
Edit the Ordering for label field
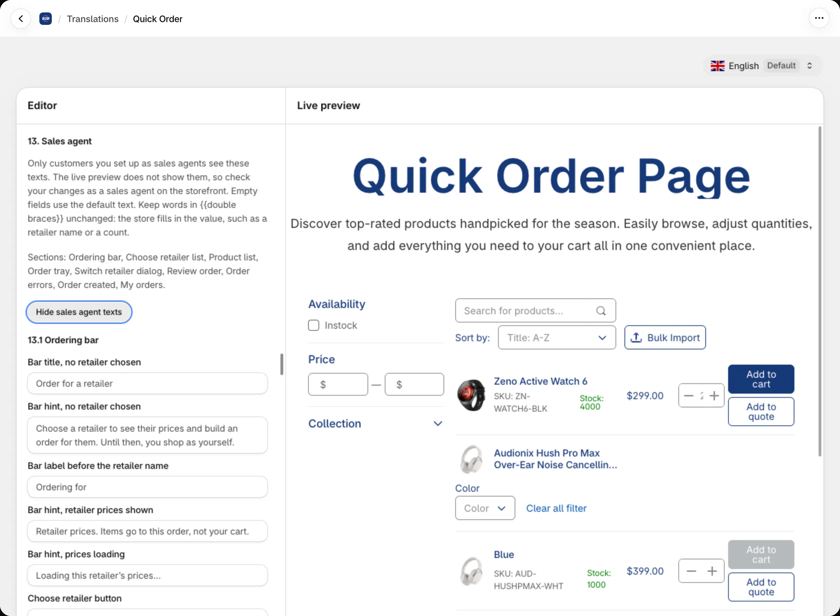tap(147, 487)
